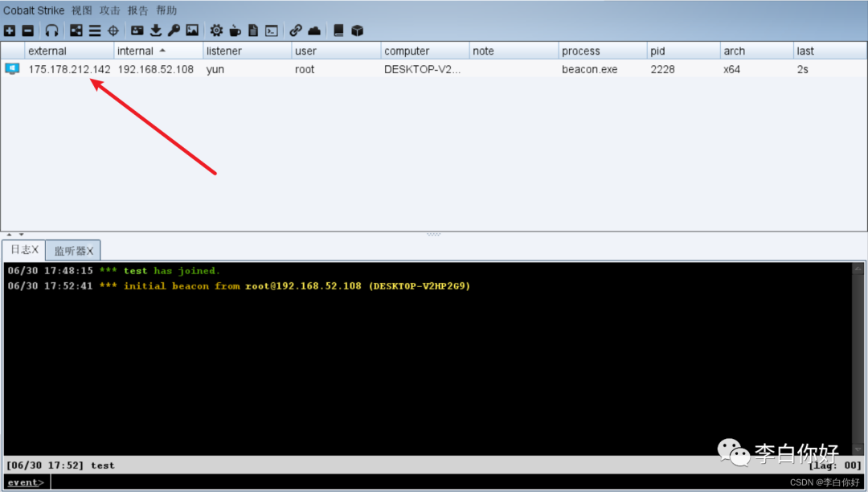
Task: Sort by the external column header
Action: point(69,51)
